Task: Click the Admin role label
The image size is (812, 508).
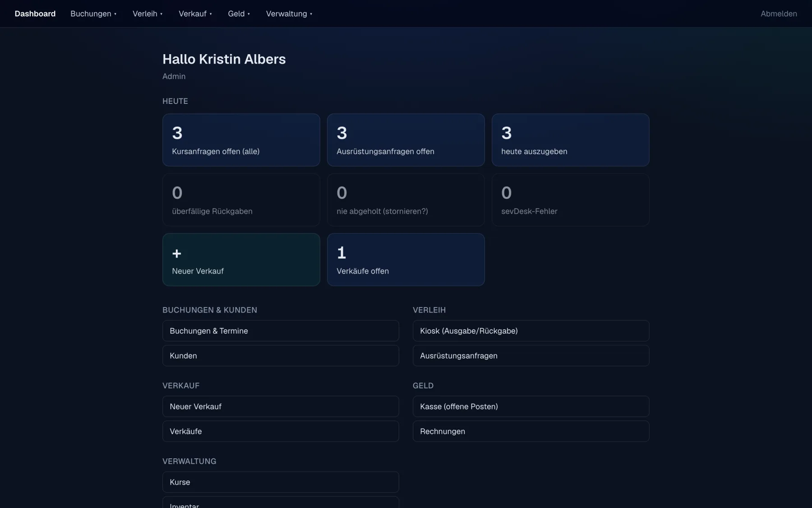Action: (x=174, y=76)
